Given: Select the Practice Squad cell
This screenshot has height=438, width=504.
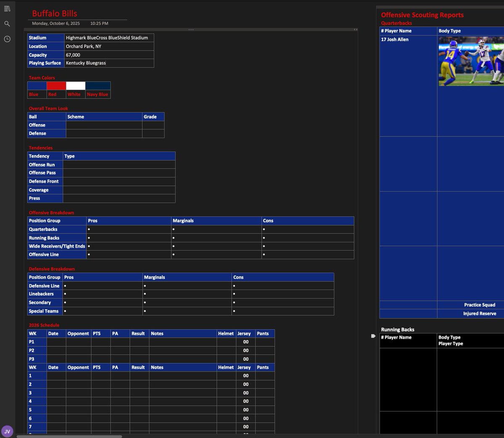Looking at the screenshot, I should click(470, 305).
